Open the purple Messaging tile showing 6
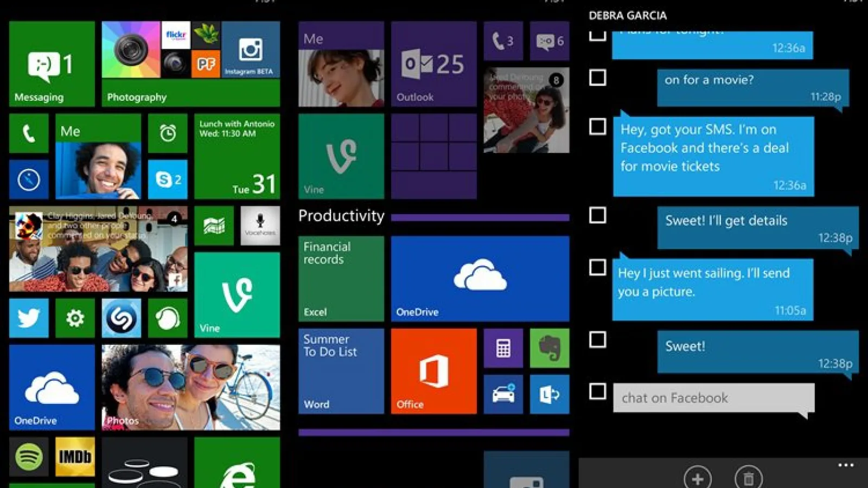Screen dimensions: 868x488 550,41
